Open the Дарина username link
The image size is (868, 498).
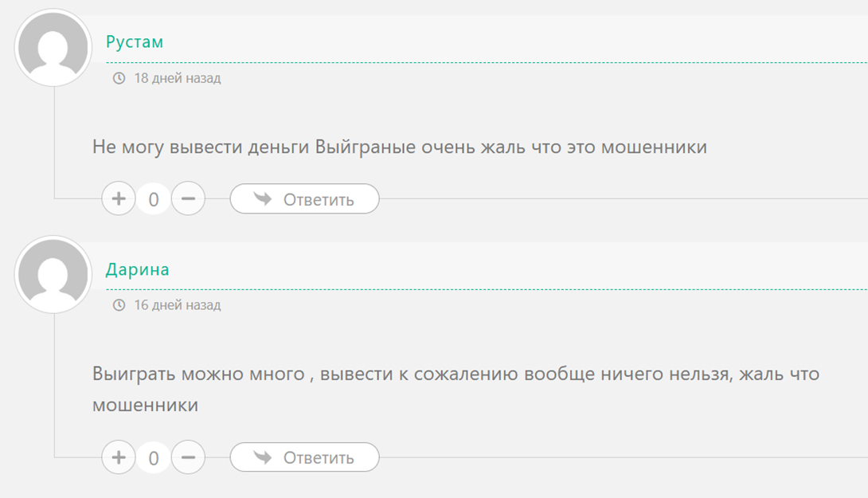pyautogui.click(x=138, y=269)
